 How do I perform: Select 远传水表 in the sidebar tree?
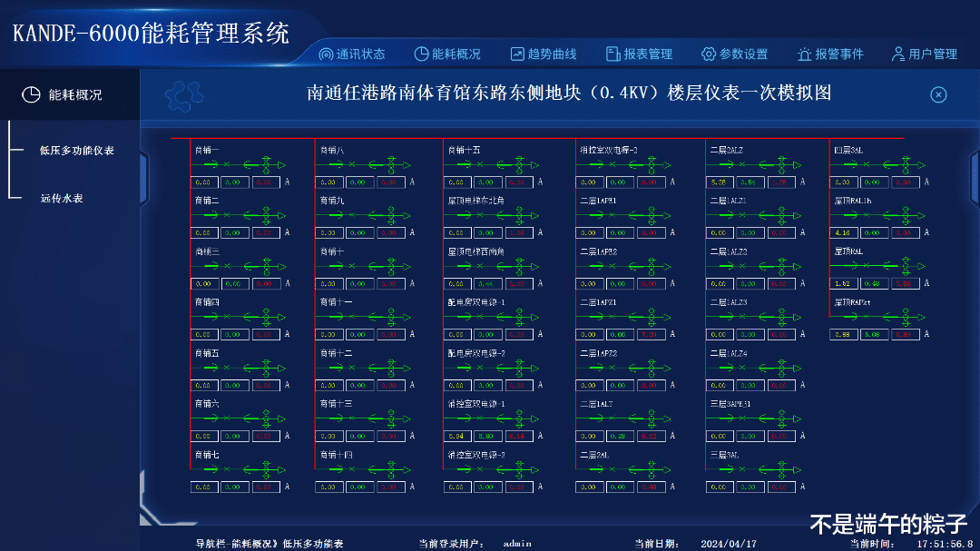point(62,198)
